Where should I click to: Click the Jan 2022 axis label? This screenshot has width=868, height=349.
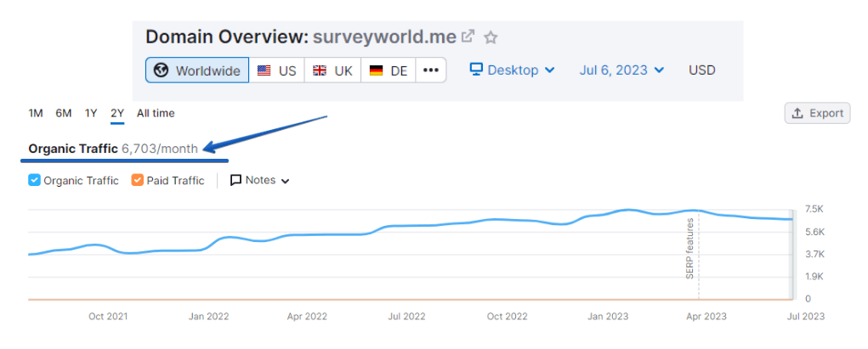(x=207, y=317)
